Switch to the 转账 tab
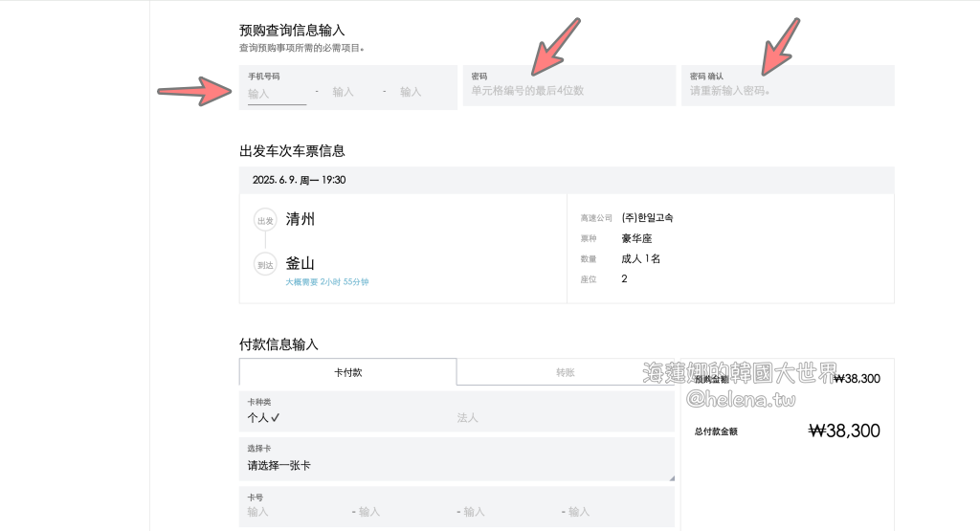This screenshot has height=531, width=980. tap(567, 372)
